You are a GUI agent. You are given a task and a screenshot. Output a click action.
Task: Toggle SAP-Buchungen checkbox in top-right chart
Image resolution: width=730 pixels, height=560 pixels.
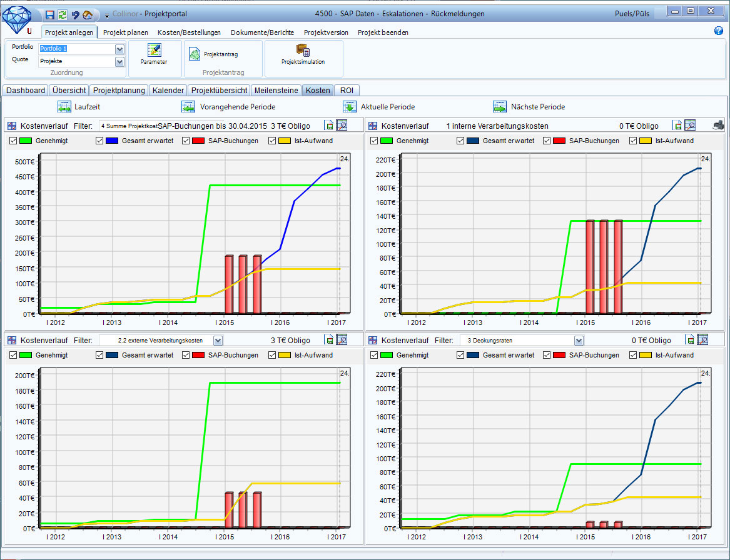[546, 141]
